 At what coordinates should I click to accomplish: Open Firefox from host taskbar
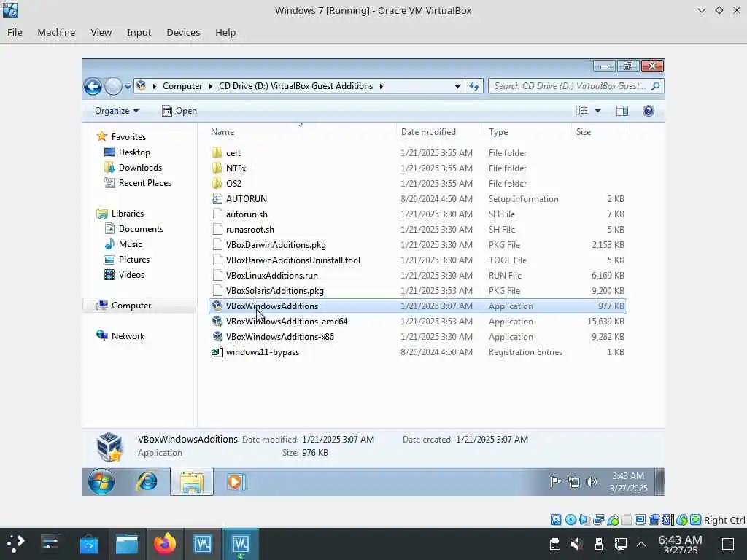[x=165, y=544]
